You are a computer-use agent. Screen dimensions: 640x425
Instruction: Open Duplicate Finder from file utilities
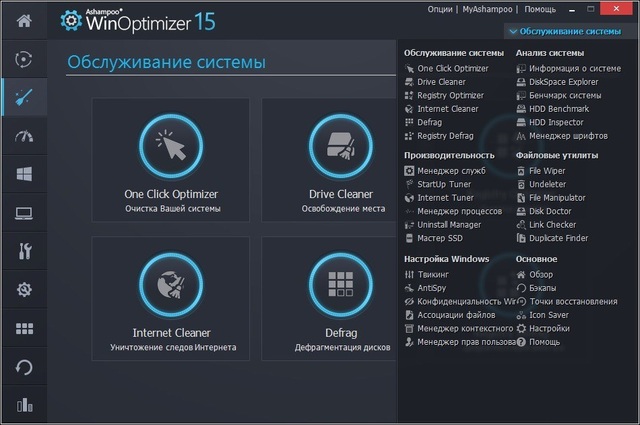pyautogui.click(x=558, y=238)
